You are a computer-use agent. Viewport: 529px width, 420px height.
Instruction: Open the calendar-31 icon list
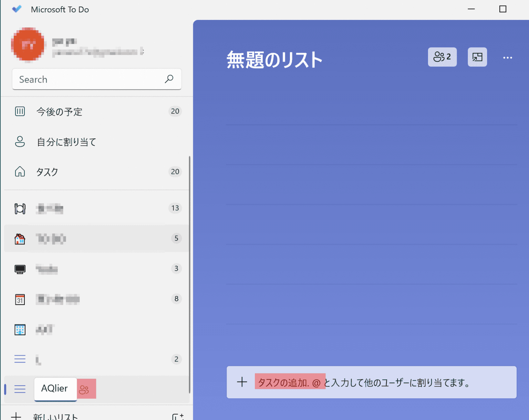click(20, 299)
